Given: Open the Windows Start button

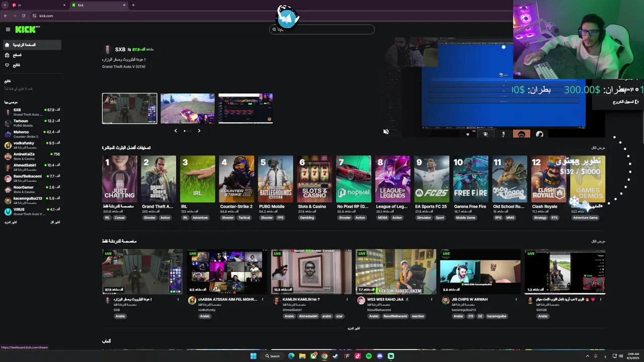Looking at the screenshot, I should [x=254, y=356].
